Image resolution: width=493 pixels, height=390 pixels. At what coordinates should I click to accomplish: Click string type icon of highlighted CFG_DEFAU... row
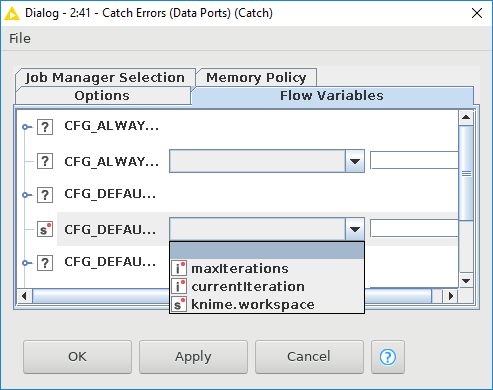45,230
